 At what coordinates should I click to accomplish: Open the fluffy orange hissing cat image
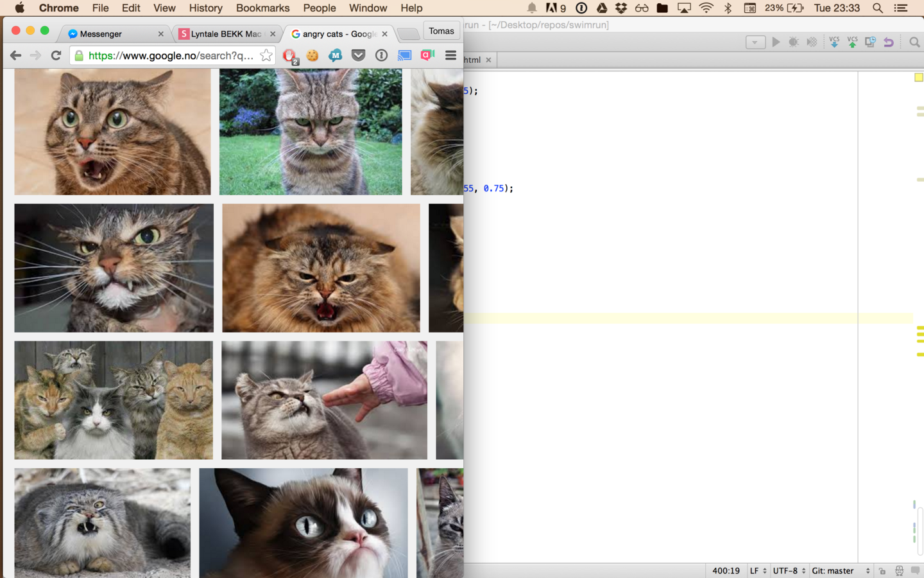click(321, 268)
